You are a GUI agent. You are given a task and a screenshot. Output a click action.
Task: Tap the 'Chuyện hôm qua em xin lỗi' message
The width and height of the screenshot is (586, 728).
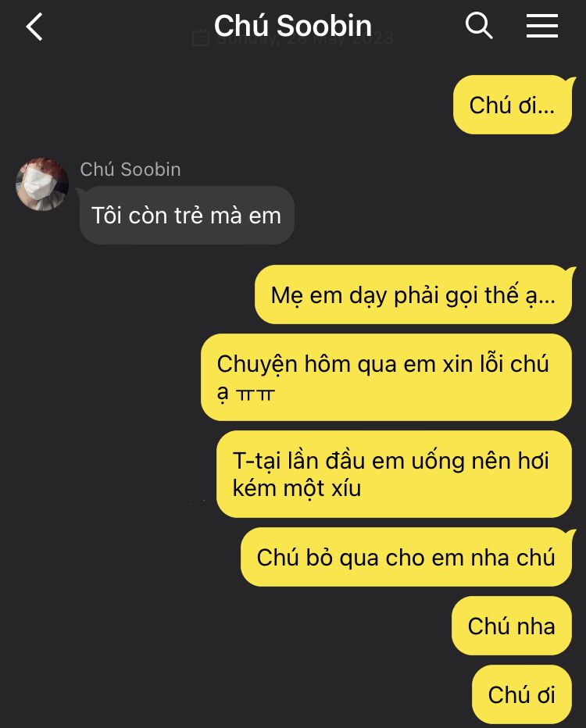[386, 377]
